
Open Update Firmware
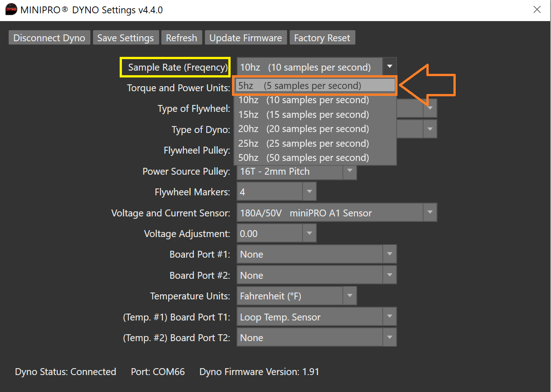point(246,38)
